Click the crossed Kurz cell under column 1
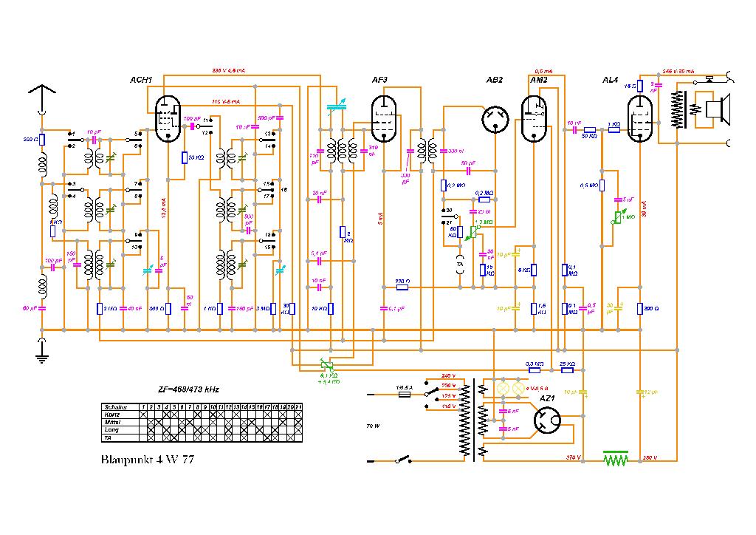Image resolution: width=756 pixels, height=535 pixels. coord(143,415)
